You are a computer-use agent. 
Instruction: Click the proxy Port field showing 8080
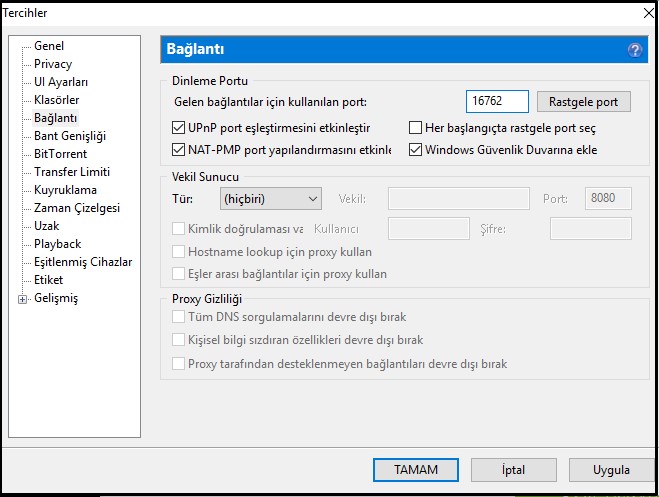click(x=608, y=198)
